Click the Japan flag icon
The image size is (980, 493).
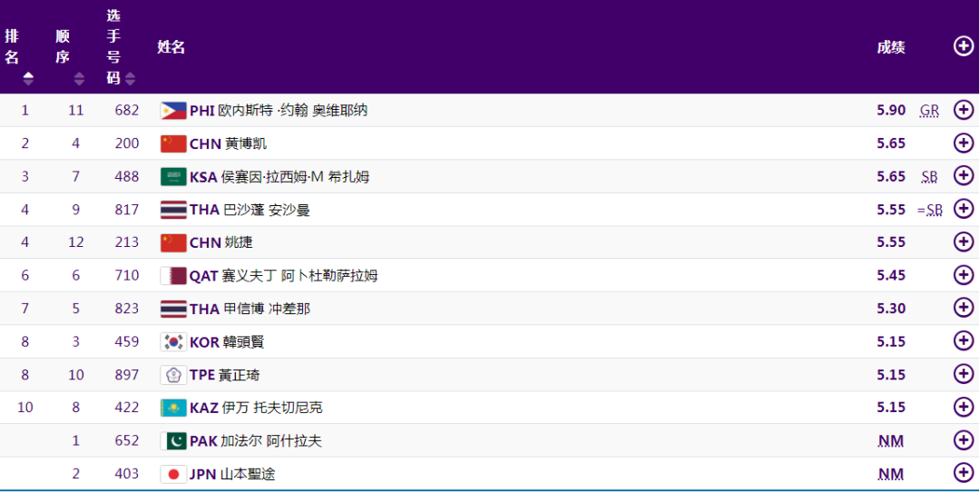(x=173, y=474)
